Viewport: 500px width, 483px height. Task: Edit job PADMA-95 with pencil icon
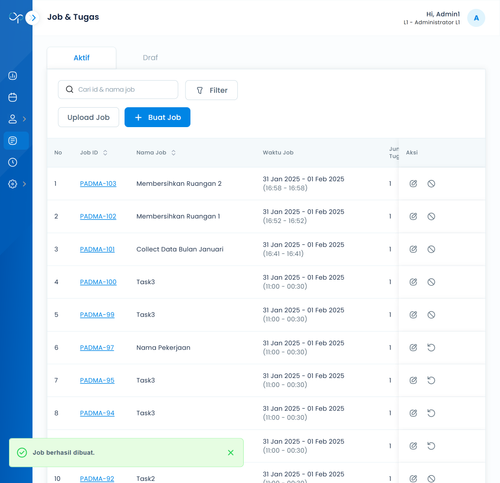pyautogui.click(x=413, y=380)
